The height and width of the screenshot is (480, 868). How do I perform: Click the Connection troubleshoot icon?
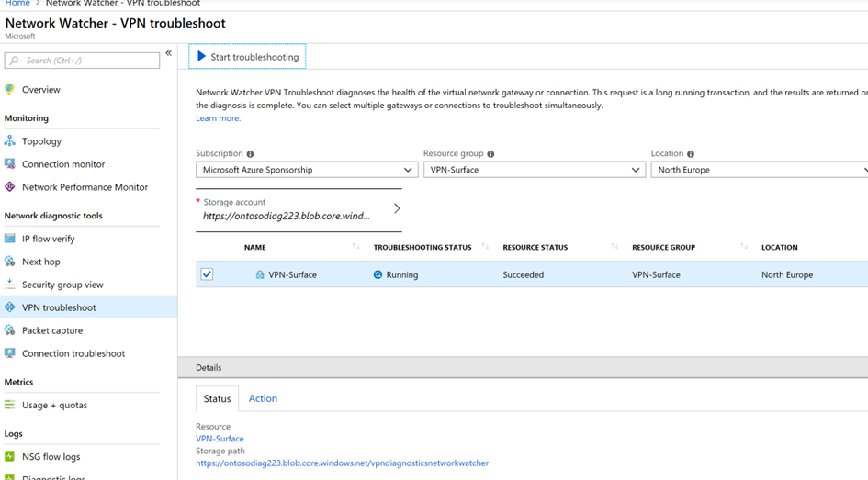pos(9,352)
